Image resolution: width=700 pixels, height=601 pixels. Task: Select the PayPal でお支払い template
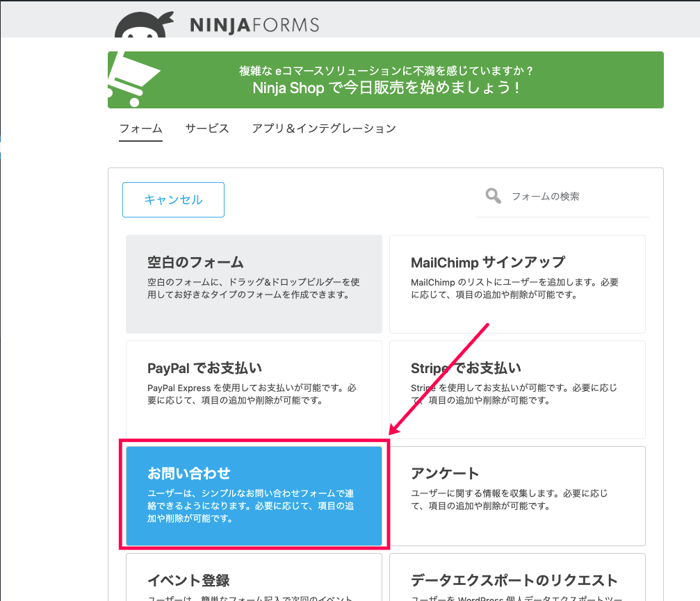[x=254, y=390]
